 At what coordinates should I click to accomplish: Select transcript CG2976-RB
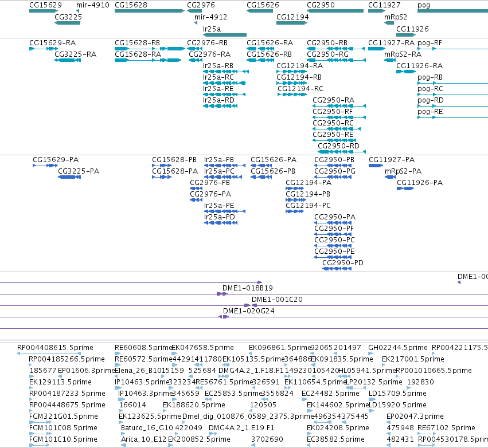pos(194,49)
